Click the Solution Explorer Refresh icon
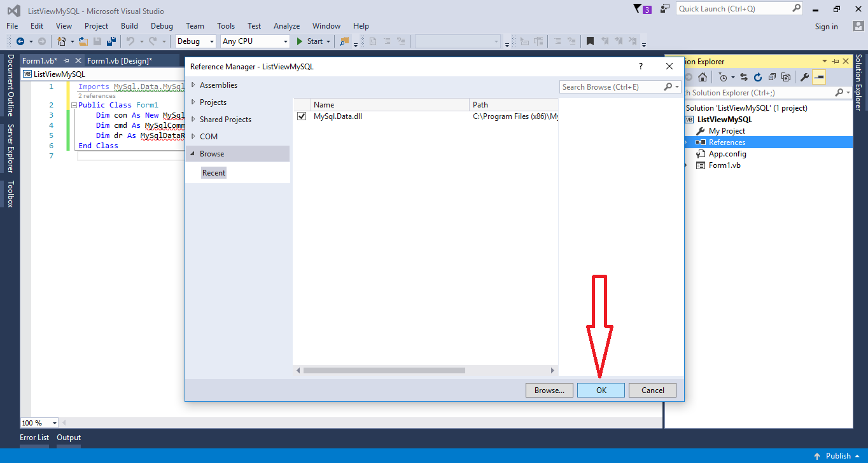This screenshot has width=868, height=463. pyautogui.click(x=758, y=77)
